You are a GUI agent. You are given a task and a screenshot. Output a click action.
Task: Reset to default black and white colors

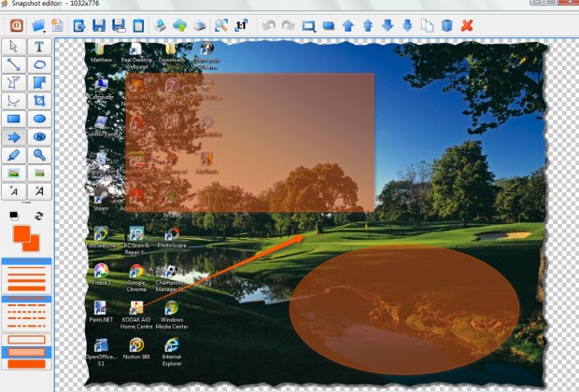14,216
